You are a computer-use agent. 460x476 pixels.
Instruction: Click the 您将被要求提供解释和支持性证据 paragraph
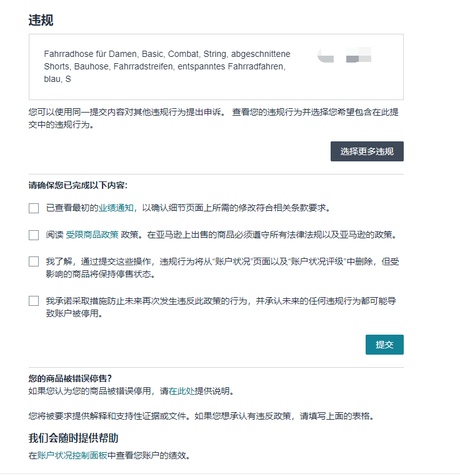pyautogui.click(x=201, y=416)
